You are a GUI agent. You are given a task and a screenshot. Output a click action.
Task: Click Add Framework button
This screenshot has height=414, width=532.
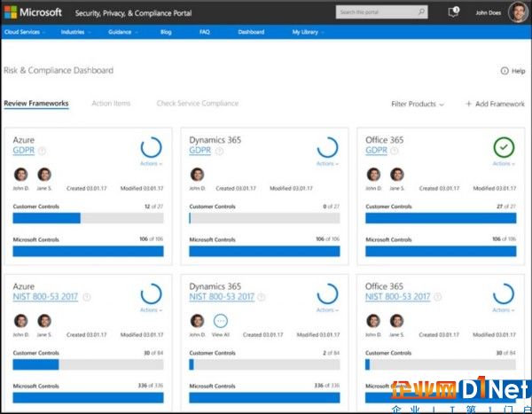coord(496,104)
